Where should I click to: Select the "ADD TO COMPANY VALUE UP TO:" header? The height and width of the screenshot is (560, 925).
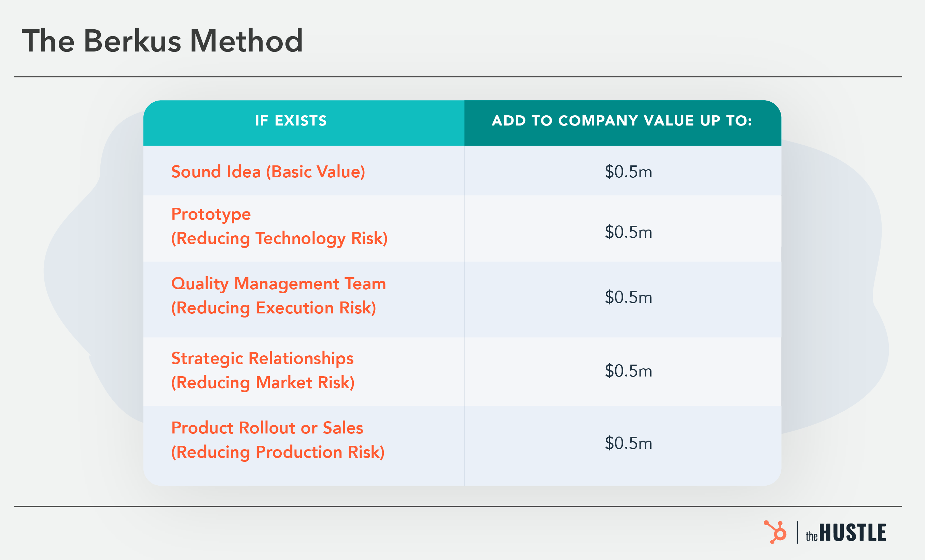[622, 121]
